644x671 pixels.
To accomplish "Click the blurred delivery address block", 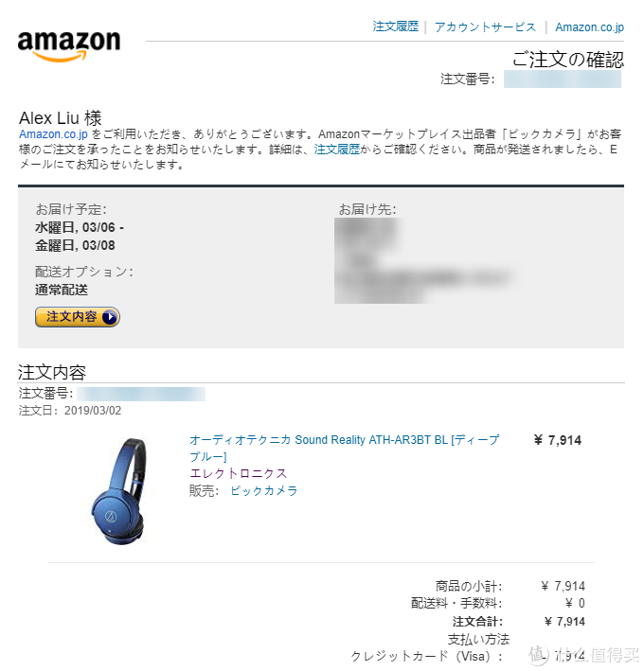I will 424,260.
